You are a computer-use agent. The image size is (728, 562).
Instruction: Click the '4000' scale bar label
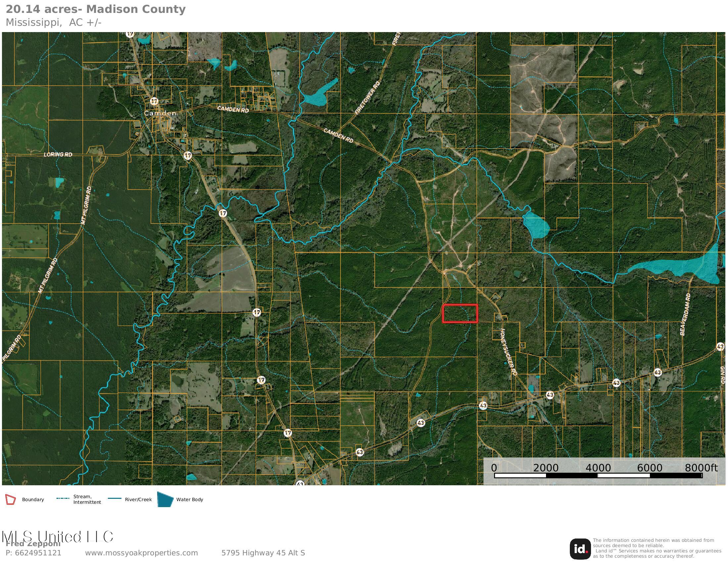tap(598, 468)
